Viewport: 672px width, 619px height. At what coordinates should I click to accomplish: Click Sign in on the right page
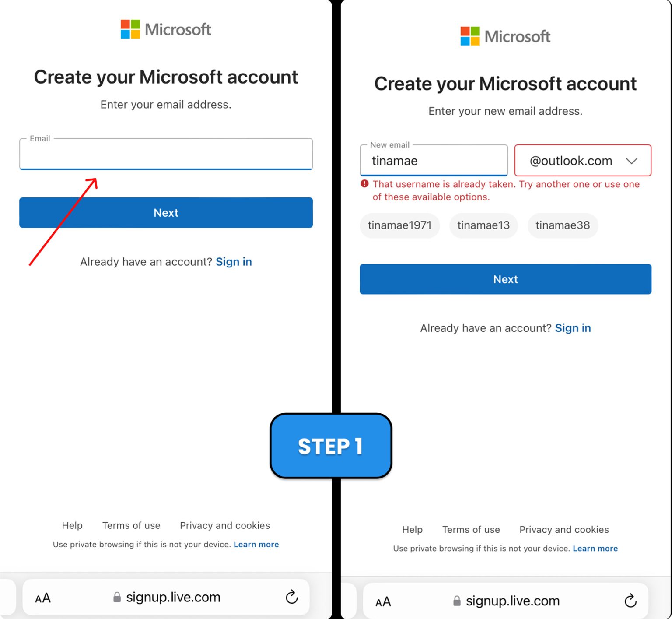(573, 327)
